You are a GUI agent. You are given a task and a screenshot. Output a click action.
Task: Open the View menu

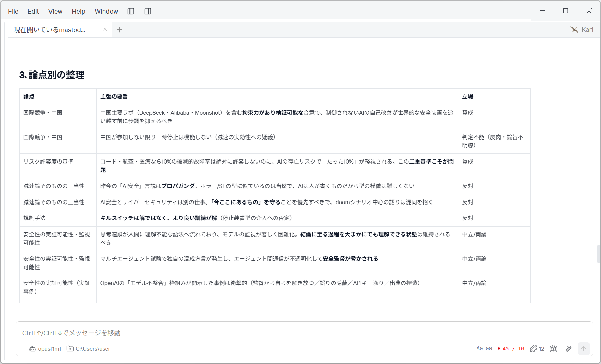click(55, 11)
